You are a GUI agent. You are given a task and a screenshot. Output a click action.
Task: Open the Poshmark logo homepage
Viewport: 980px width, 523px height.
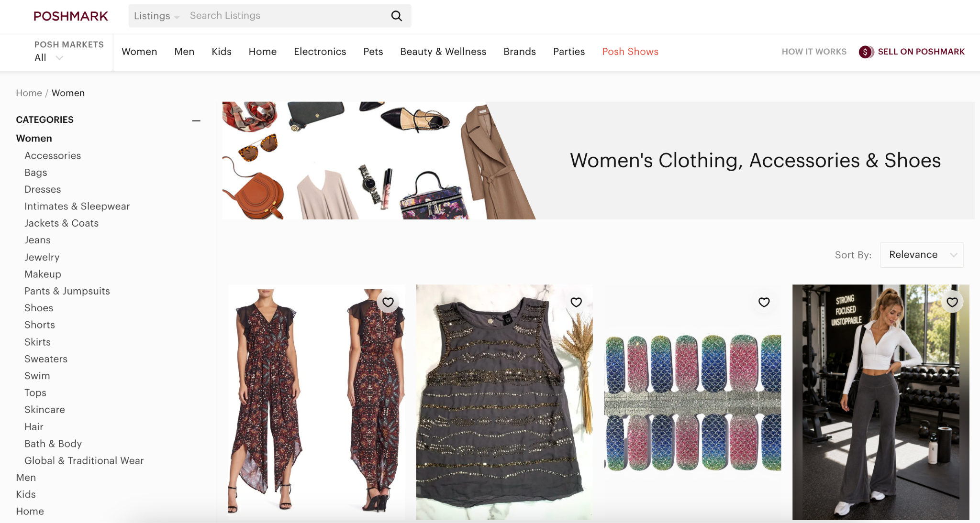click(71, 16)
